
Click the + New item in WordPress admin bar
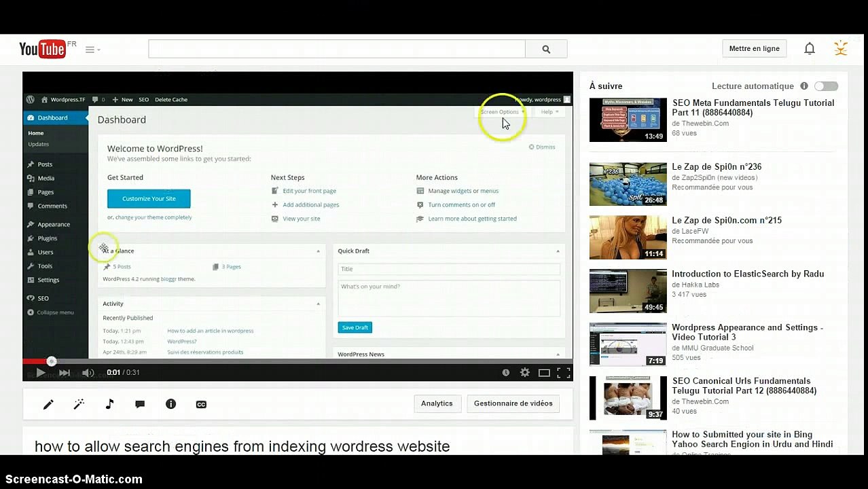point(123,100)
